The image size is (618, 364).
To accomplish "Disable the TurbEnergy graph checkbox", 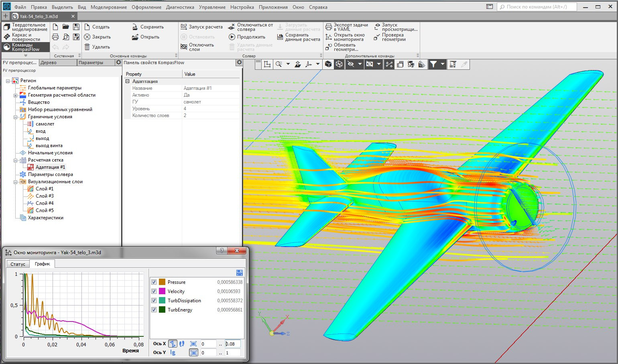I will 154,309.
